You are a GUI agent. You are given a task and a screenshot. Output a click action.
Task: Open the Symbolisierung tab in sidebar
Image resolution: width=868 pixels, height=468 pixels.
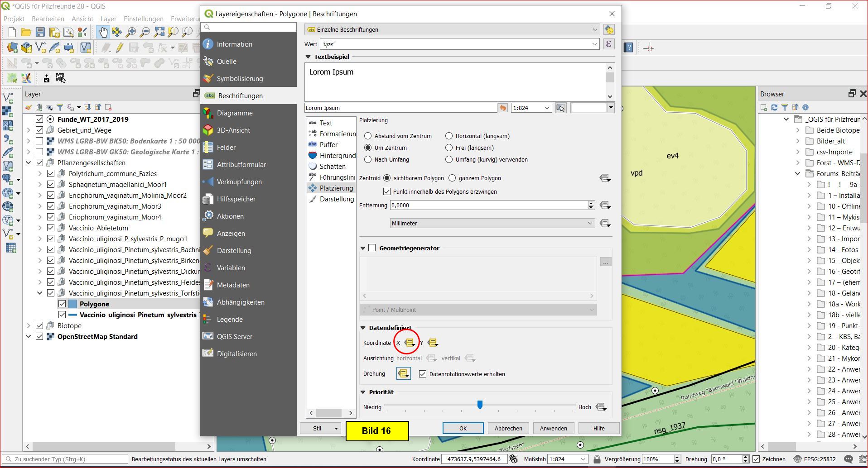(x=240, y=79)
